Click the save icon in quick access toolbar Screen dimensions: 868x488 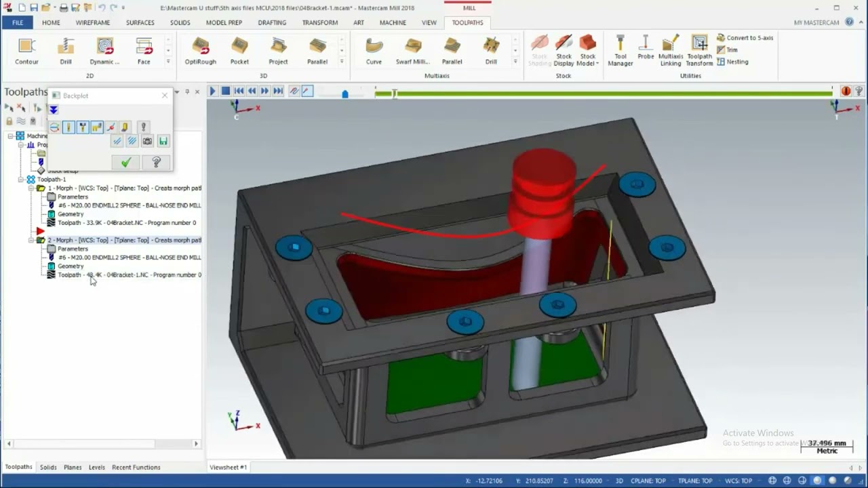(x=34, y=7)
